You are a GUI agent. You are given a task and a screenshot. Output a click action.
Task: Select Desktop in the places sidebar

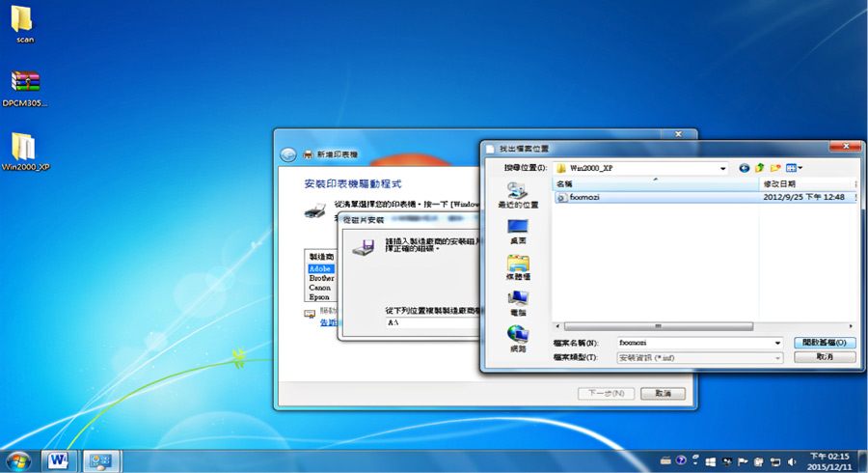pyautogui.click(x=518, y=232)
